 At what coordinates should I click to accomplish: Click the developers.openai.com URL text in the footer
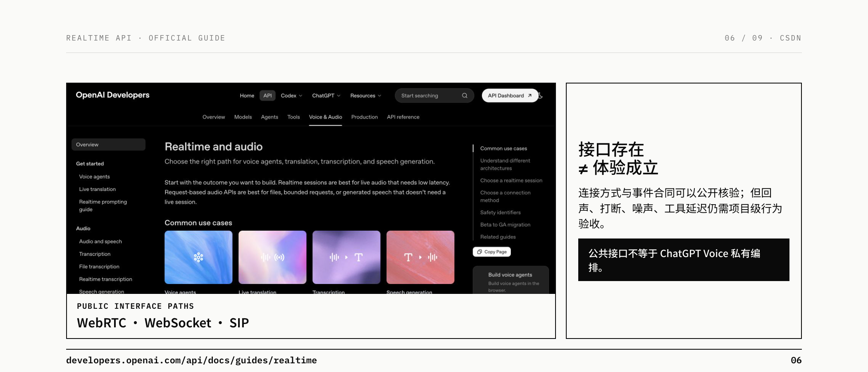point(191,360)
